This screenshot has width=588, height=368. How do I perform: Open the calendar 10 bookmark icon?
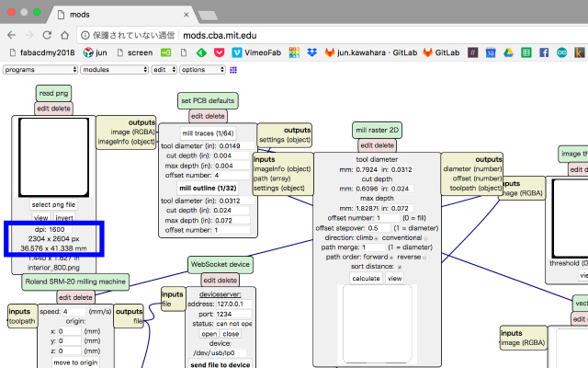[491, 52]
